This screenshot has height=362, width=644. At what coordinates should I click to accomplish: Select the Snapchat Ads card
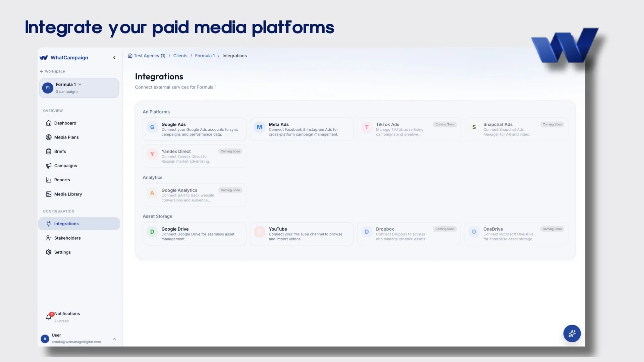(517, 129)
